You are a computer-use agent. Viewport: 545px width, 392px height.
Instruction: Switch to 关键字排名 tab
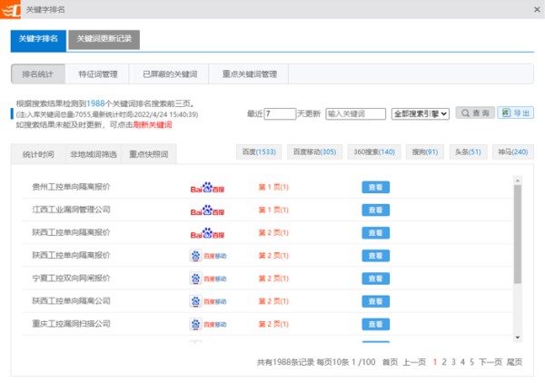[x=38, y=41]
